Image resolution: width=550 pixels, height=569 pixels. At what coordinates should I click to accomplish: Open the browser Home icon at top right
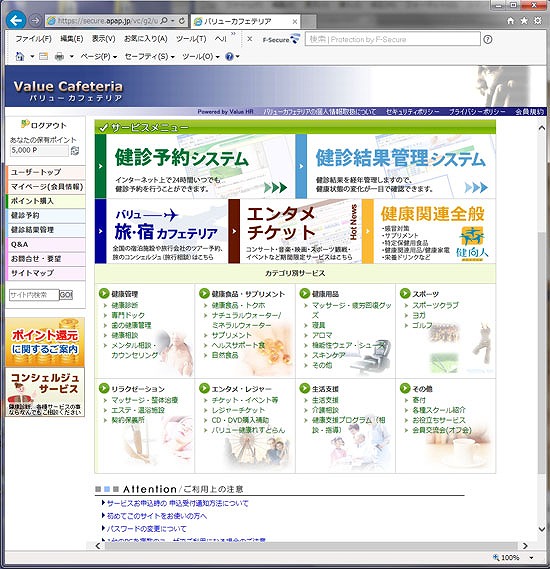point(510,21)
